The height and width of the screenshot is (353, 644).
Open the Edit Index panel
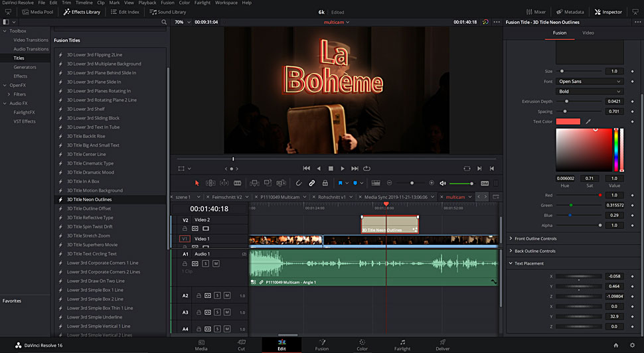point(125,12)
